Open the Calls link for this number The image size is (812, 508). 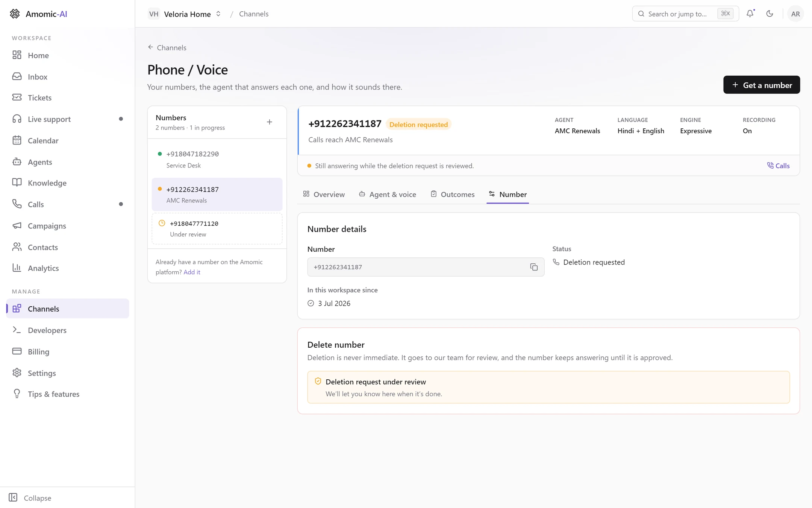point(778,166)
